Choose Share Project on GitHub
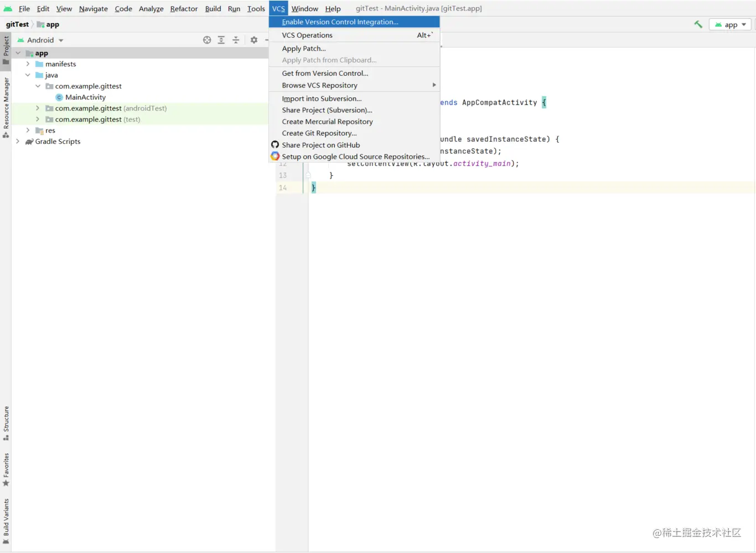The image size is (756, 553). 354,145
